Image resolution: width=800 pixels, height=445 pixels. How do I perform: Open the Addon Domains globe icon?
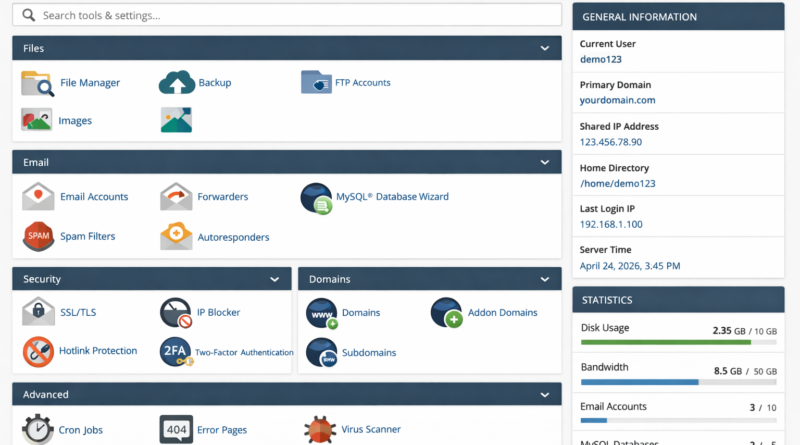coord(447,313)
